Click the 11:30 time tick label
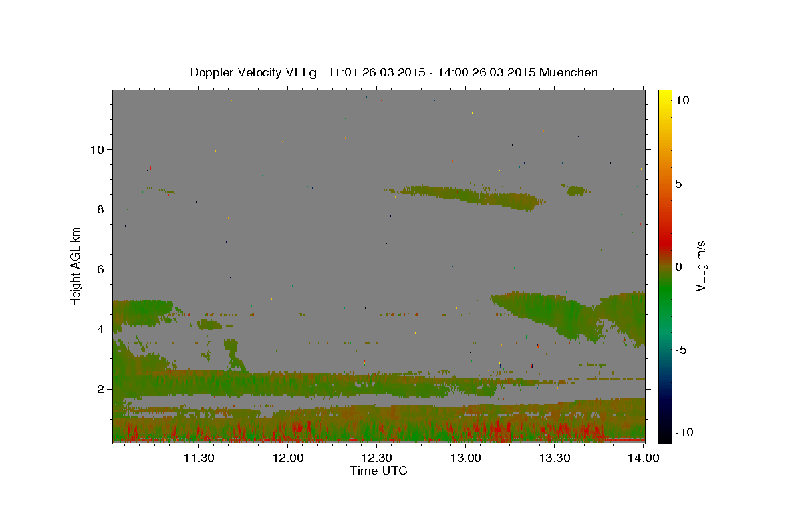 (x=199, y=458)
